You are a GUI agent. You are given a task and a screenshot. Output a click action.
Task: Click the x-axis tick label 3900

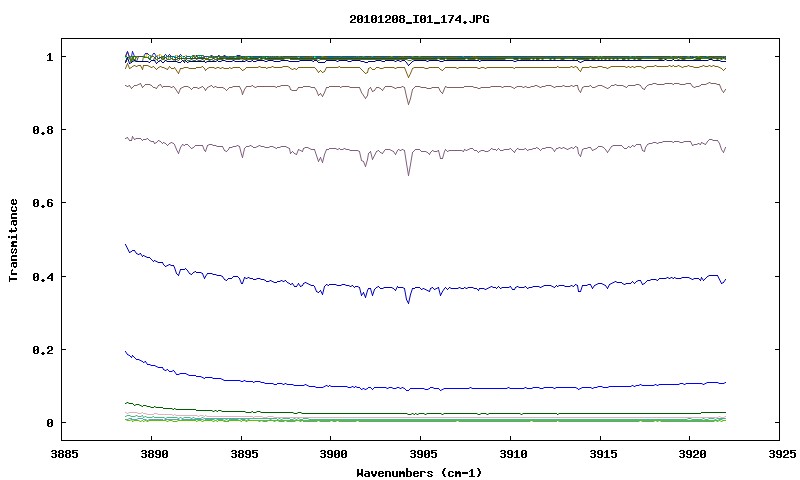click(332, 454)
